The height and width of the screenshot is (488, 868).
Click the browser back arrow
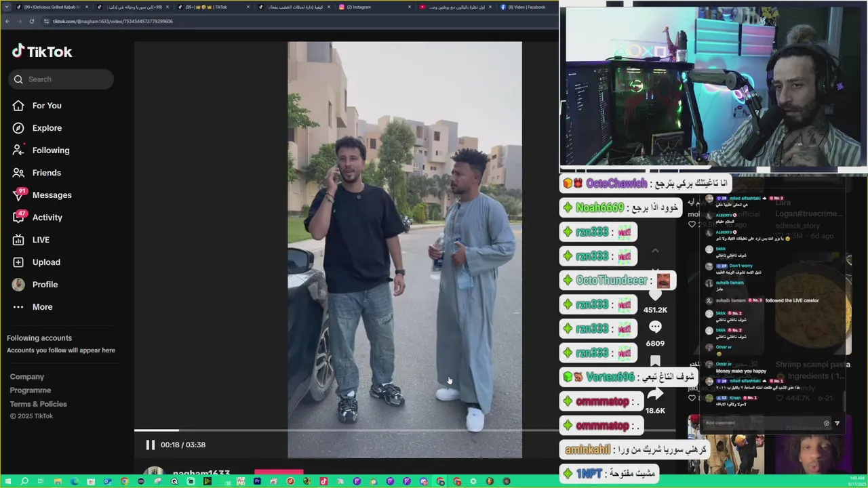[x=7, y=21]
